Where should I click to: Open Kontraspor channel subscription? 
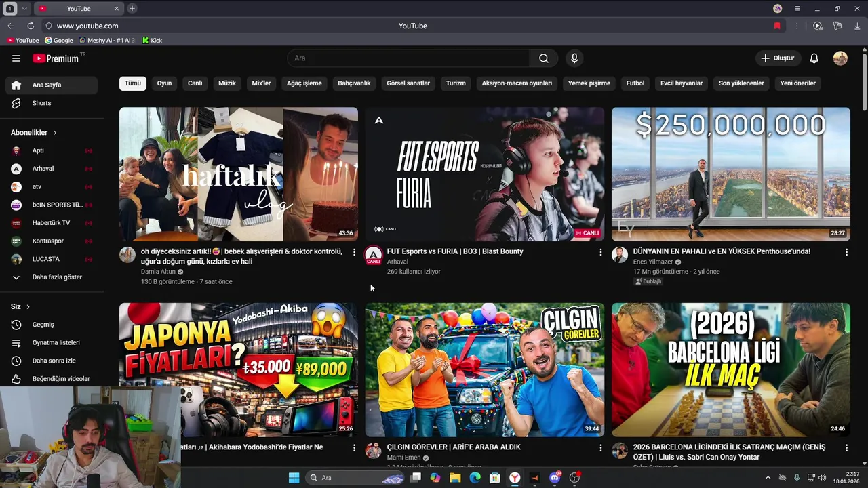(x=52, y=241)
